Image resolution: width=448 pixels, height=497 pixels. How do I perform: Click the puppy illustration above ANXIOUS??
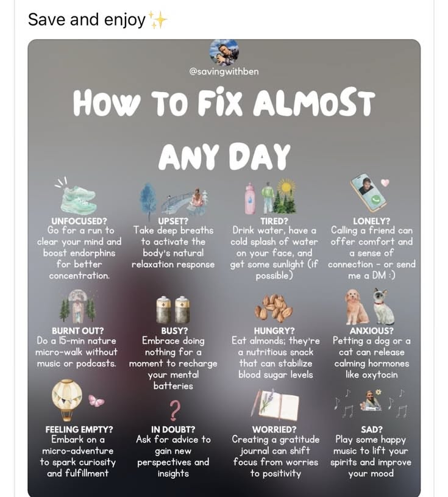pyautogui.click(x=357, y=307)
